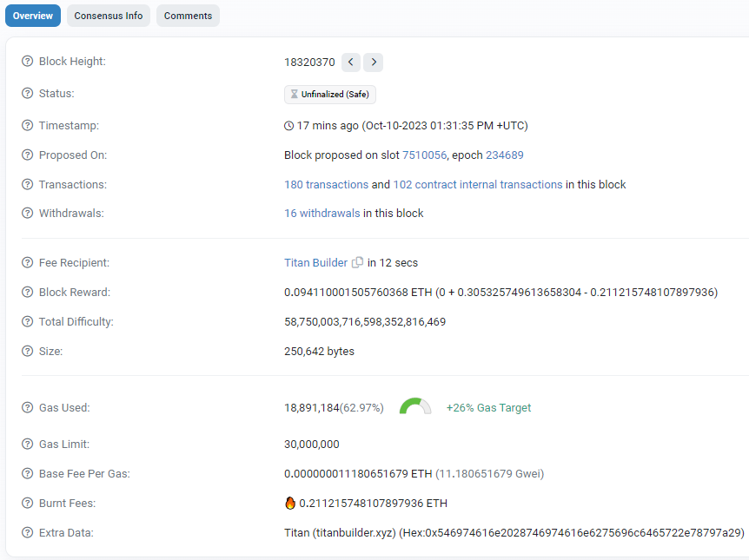749x560 pixels.
Task: Click the flame icon by Burnt Fees
Action: 290,503
